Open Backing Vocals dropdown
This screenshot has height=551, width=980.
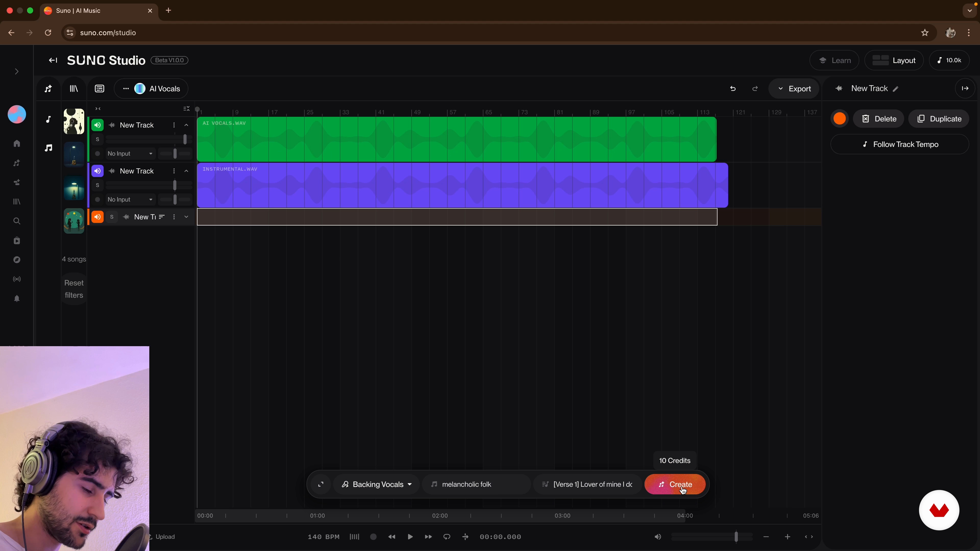point(377,484)
